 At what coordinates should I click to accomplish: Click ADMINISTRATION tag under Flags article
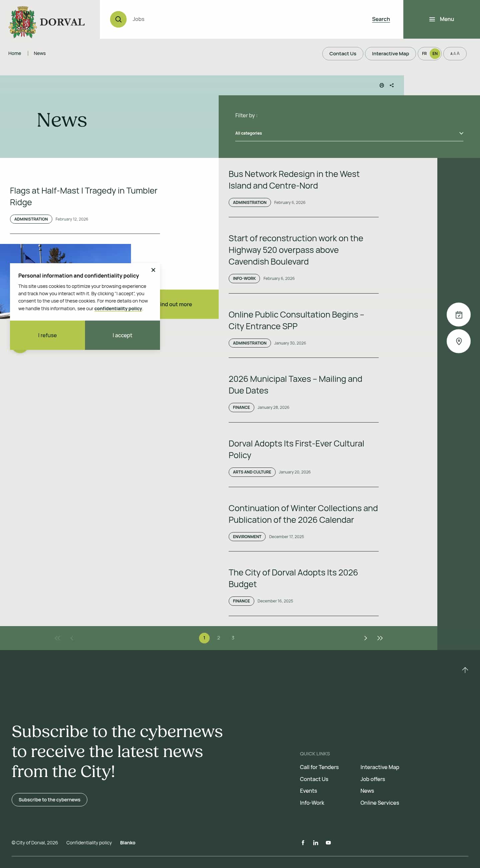pos(31,219)
